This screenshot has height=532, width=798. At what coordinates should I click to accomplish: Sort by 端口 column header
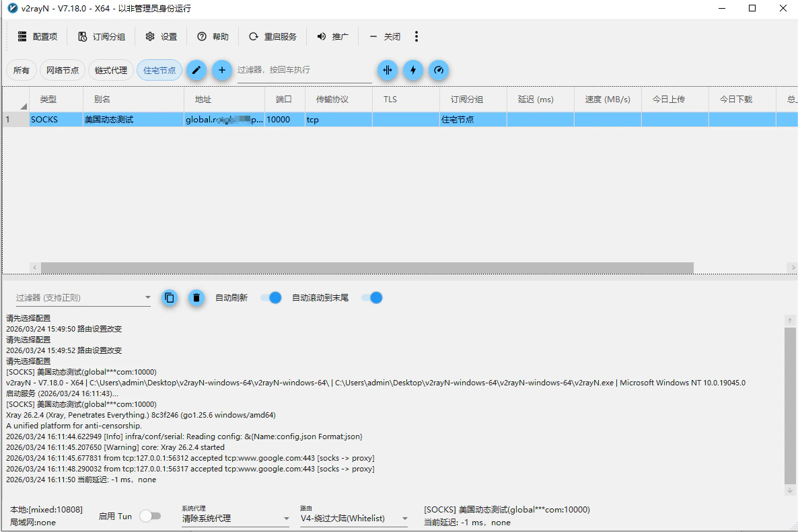[x=285, y=99]
